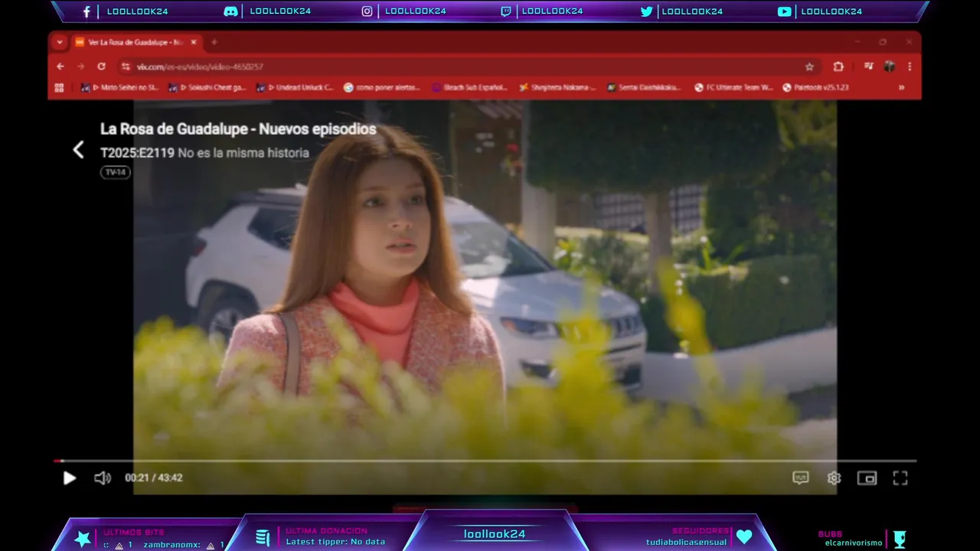This screenshot has width=980, height=551.
Task: Click the Facebook icon in stream overlay
Action: coord(87,11)
